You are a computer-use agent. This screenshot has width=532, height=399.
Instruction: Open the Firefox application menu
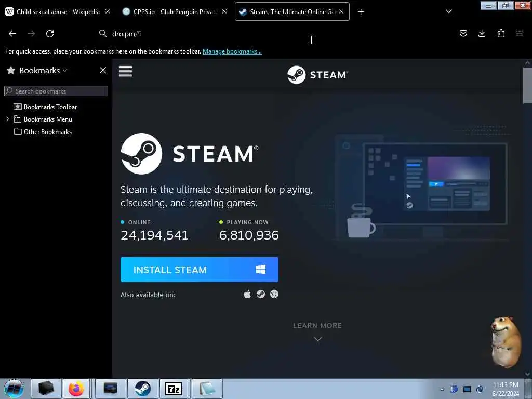(520, 33)
